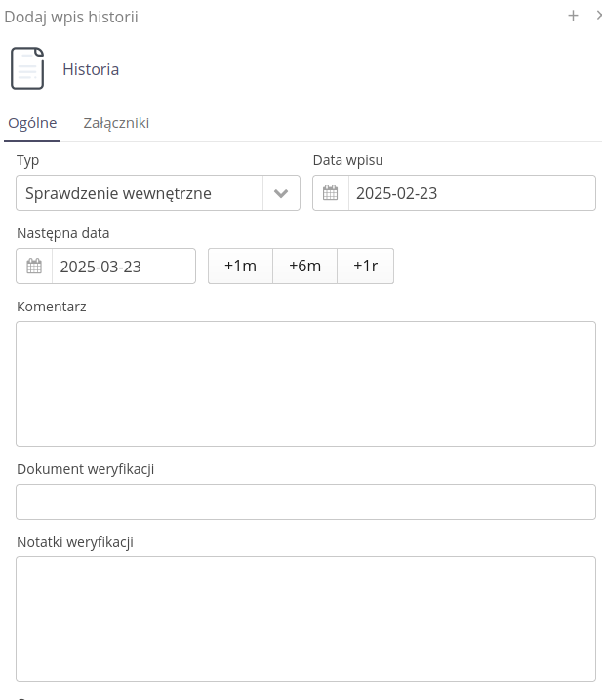Click the Dokument weryfikacji input field
This screenshot has width=602, height=700.
(x=305, y=502)
